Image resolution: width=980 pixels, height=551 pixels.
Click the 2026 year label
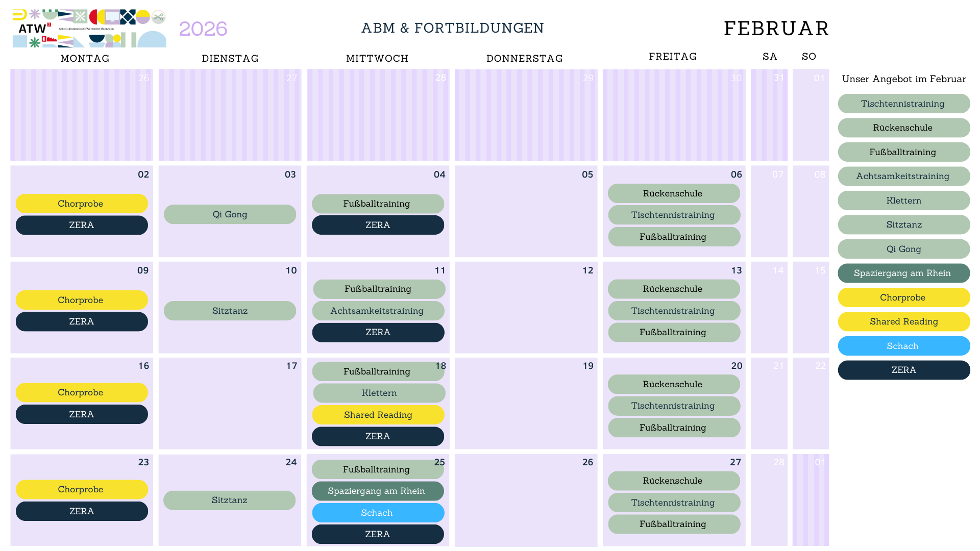tap(203, 29)
